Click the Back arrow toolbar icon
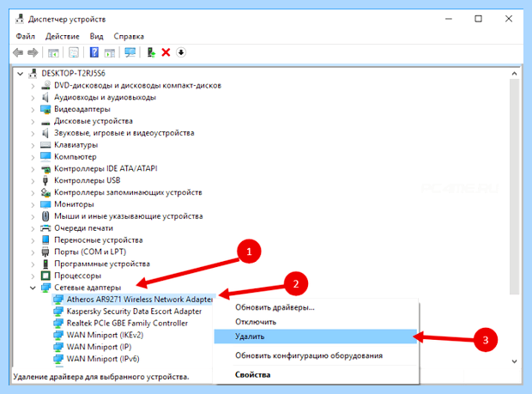This screenshot has width=532, height=394. click(18, 52)
